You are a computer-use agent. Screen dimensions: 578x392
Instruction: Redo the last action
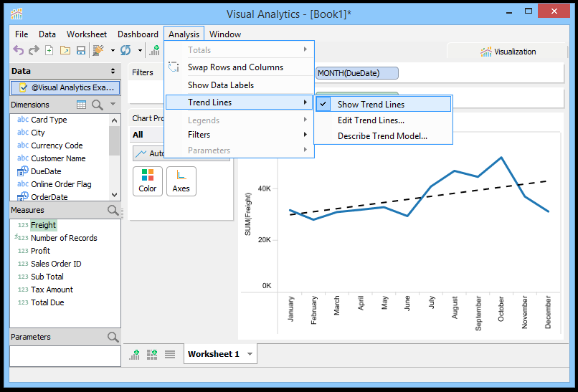(x=34, y=50)
